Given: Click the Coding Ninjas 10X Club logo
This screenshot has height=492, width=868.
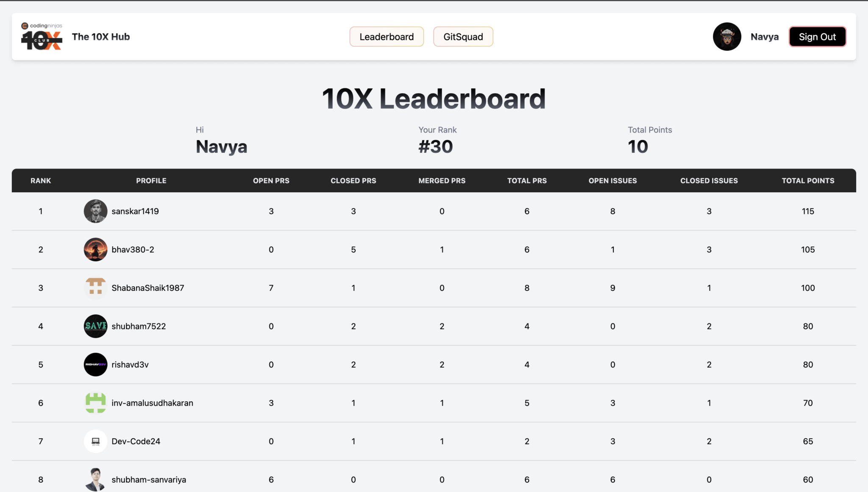Looking at the screenshot, I should tap(41, 36).
